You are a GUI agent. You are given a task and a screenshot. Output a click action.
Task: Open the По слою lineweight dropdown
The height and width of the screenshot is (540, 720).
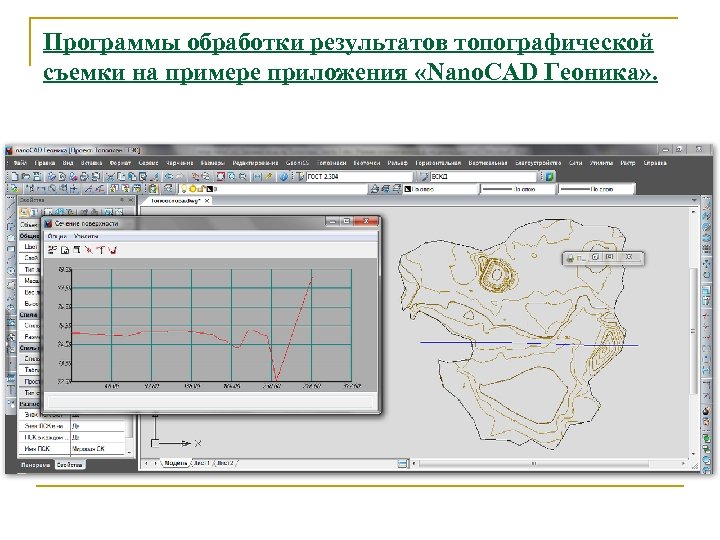596,189
